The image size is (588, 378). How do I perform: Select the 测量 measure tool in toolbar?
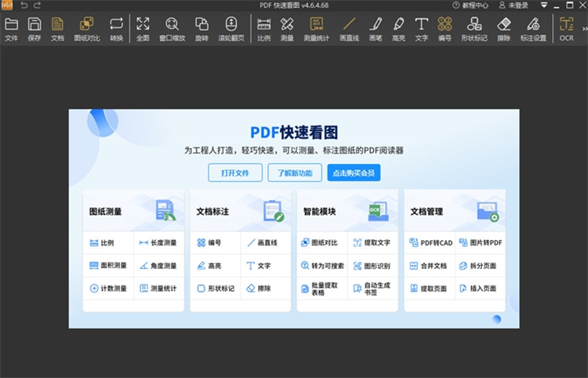pyautogui.click(x=287, y=28)
